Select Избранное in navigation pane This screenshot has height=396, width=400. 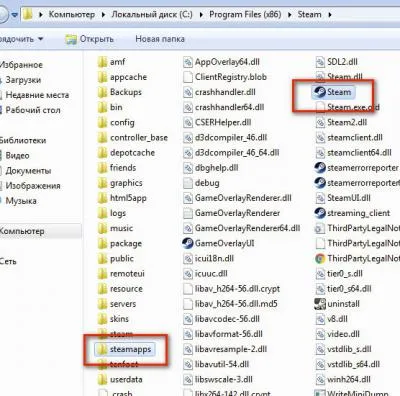tap(21, 65)
